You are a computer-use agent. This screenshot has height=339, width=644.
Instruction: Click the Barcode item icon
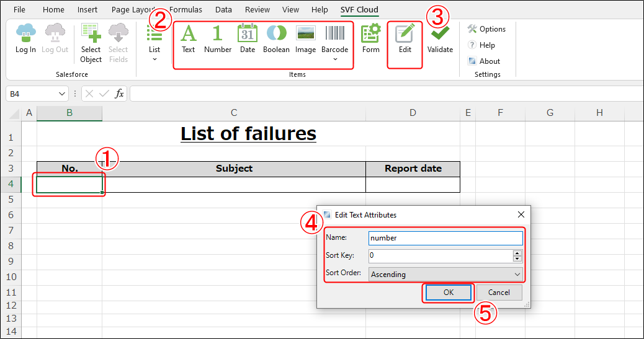[335, 33]
